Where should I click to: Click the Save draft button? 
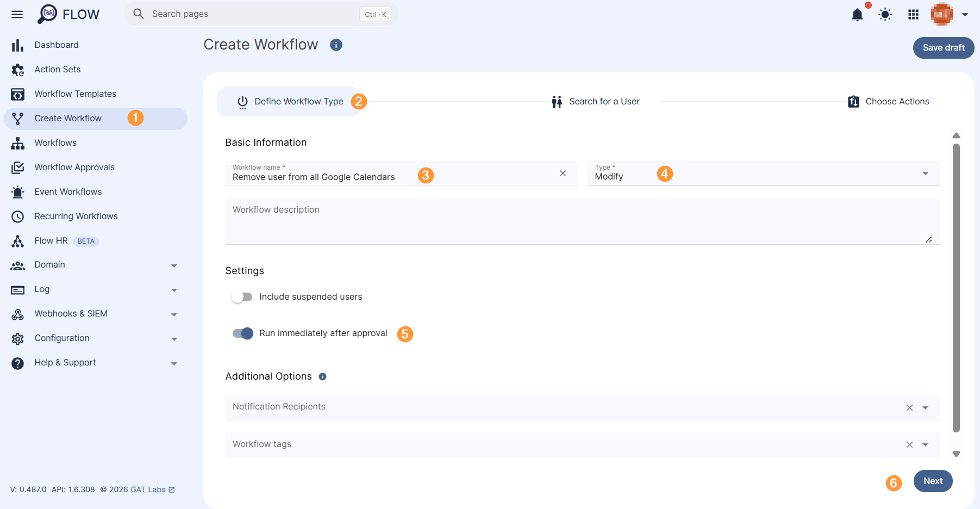[x=944, y=48]
